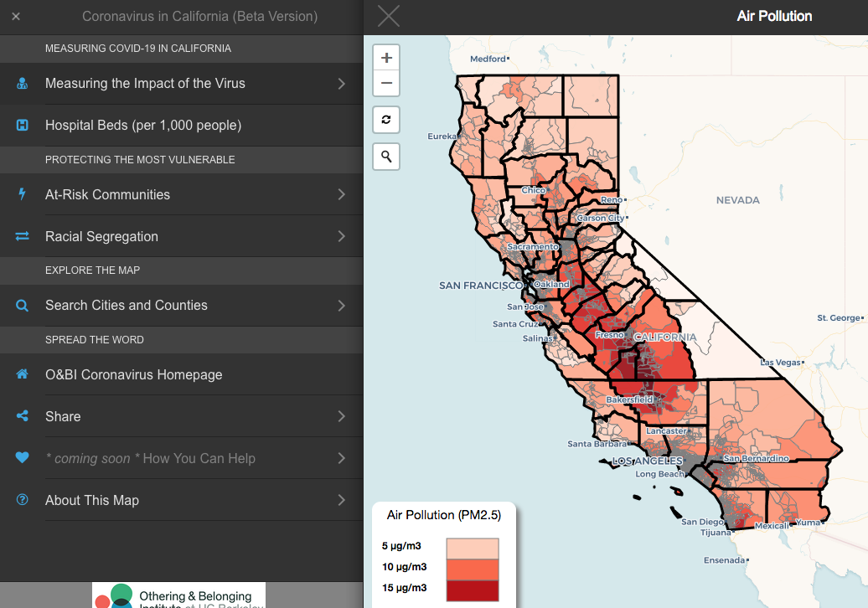Click the Salinas label on the map
868x608 pixels.
[537, 338]
